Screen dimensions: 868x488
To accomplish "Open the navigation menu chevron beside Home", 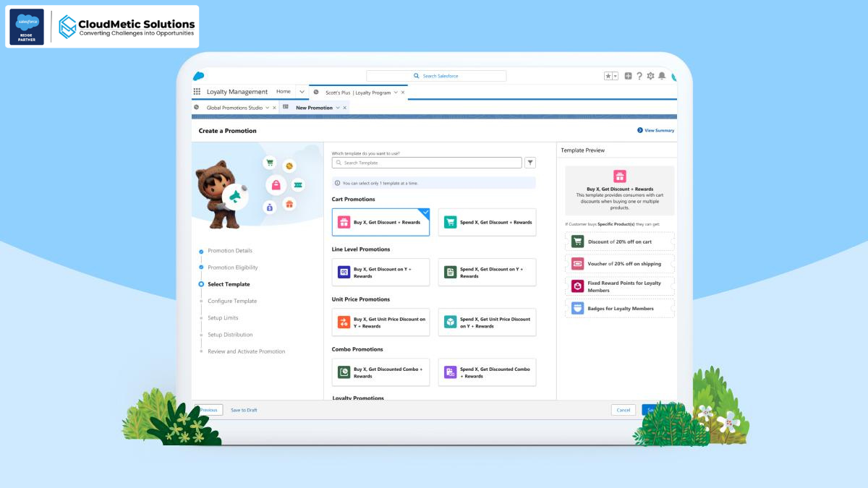I will tap(302, 92).
